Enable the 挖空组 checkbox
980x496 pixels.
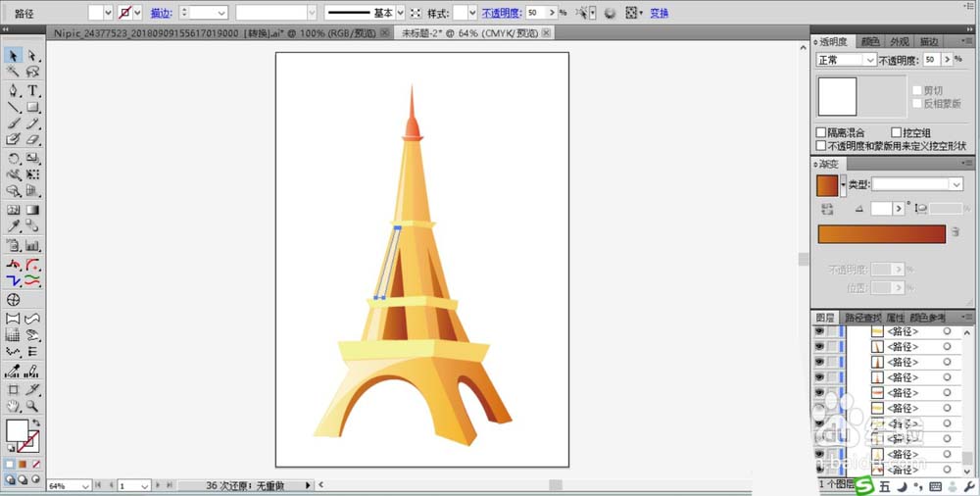[897, 132]
